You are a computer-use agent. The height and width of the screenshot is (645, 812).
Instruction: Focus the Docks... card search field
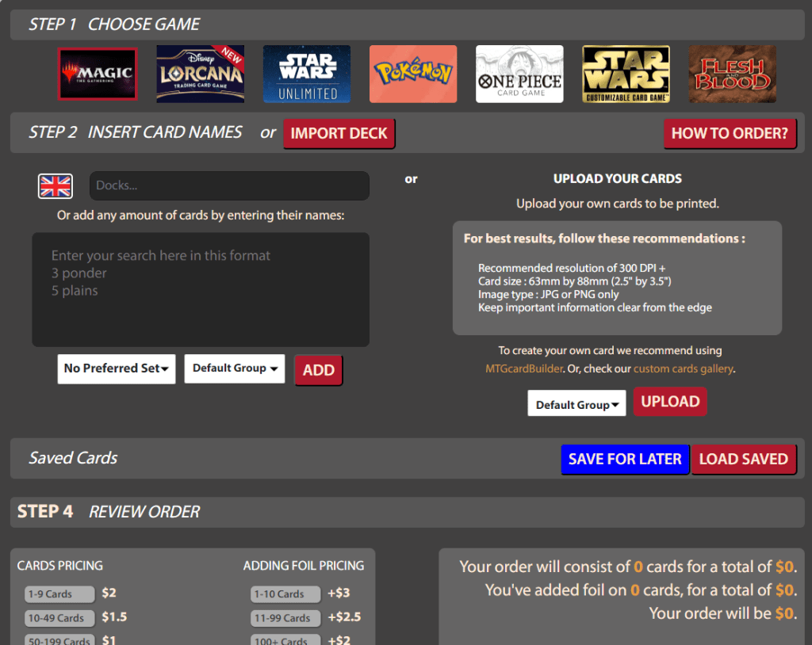tap(229, 185)
